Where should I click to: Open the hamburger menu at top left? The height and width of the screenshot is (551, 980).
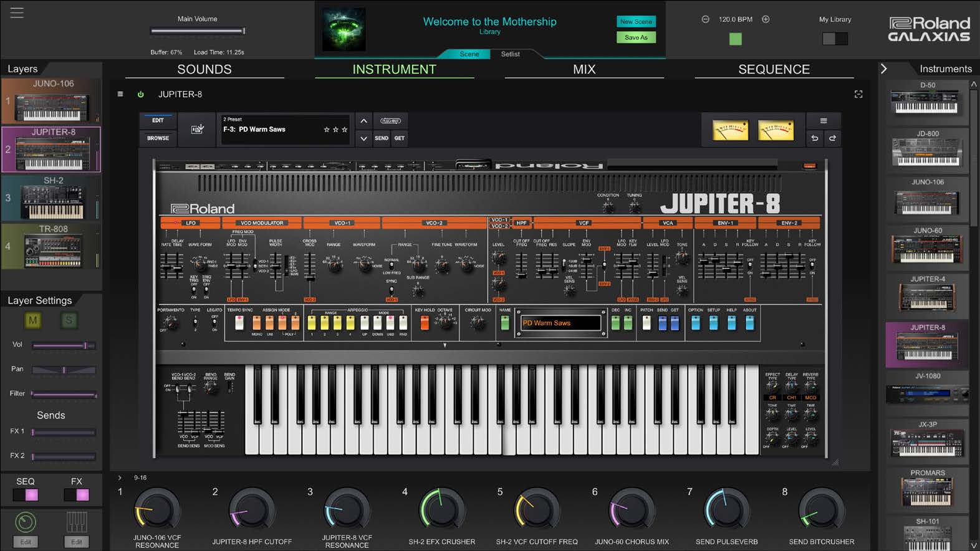17,13
